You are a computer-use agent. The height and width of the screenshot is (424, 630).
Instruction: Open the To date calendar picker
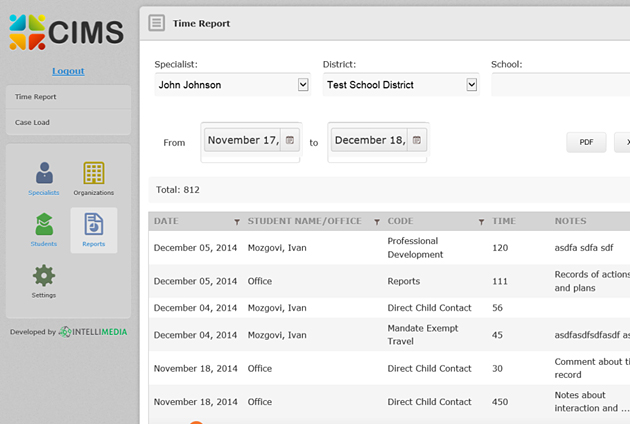click(x=417, y=141)
